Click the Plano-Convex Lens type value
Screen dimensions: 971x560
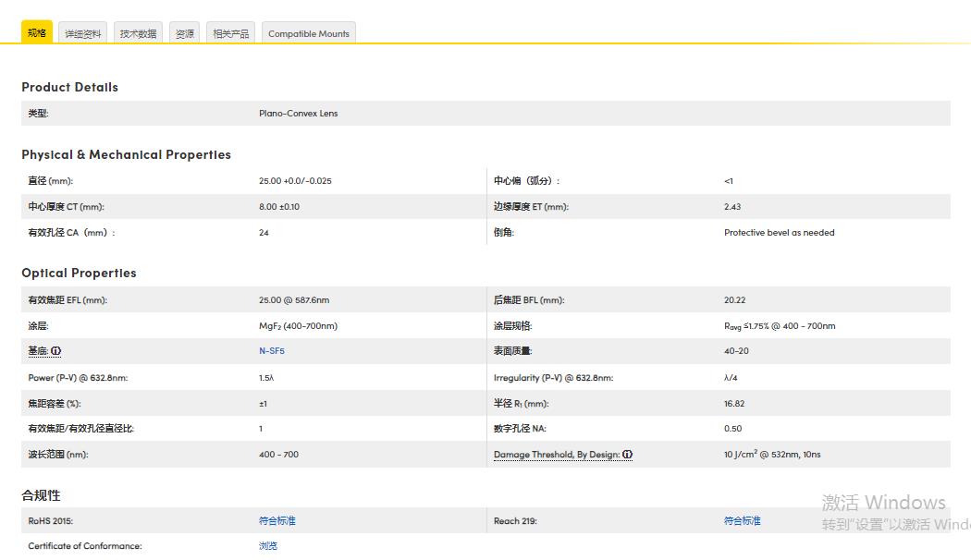[x=299, y=114]
